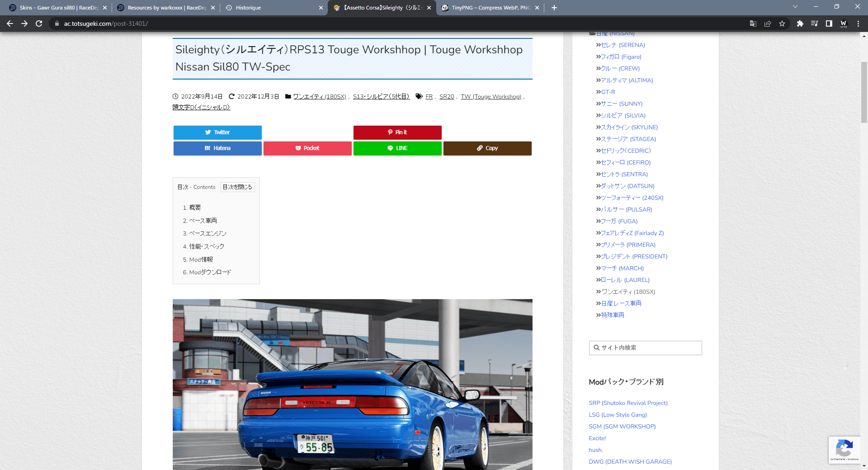Share this page via the share icon
Image resolution: width=868 pixels, height=470 pixels.
tap(768, 23)
